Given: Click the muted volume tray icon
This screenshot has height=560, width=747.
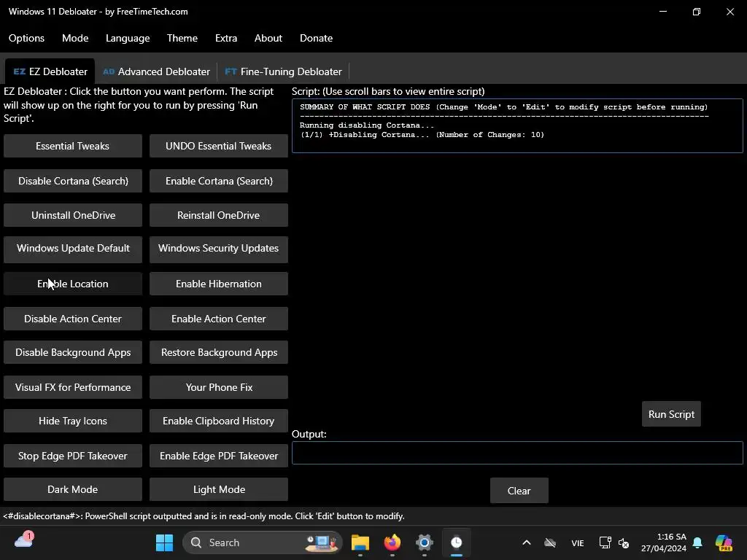Looking at the screenshot, I should click(x=624, y=542).
